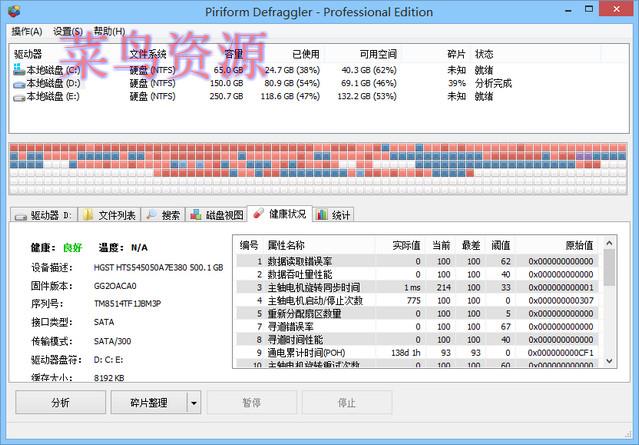Click the 138d 1h actual value
The image size is (639, 445).
pos(405,352)
